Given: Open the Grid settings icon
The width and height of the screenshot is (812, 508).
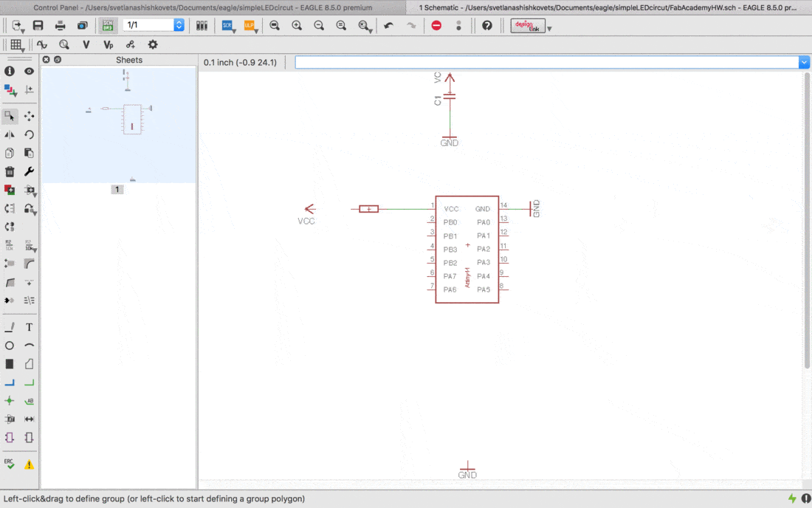Looking at the screenshot, I should pos(16,45).
